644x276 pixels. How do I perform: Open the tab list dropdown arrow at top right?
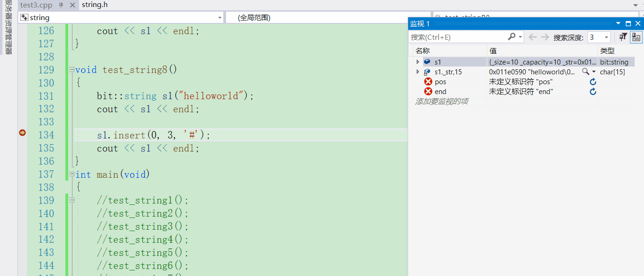click(636, 5)
